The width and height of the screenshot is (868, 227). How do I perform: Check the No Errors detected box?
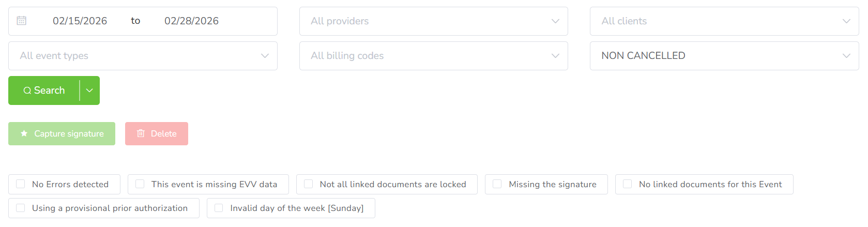pos(21,184)
